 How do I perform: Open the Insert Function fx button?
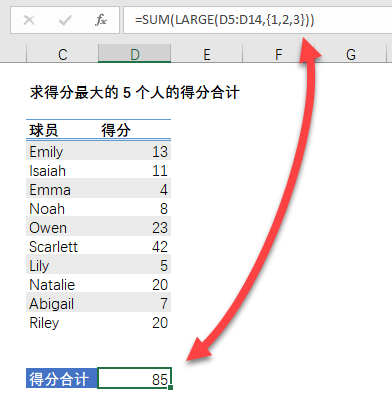point(101,20)
